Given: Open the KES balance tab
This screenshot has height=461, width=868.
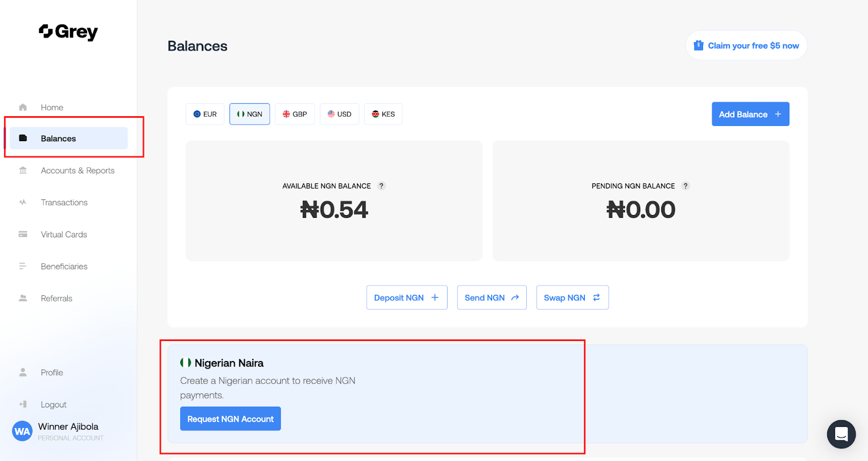Looking at the screenshot, I should 383,114.
